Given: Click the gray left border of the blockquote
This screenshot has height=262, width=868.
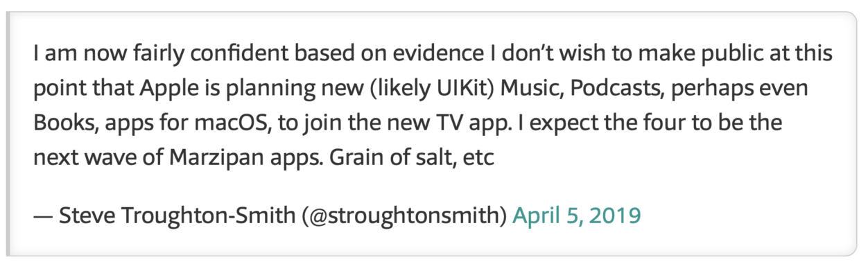Looking at the screenshot, I should tap(9, 132).
